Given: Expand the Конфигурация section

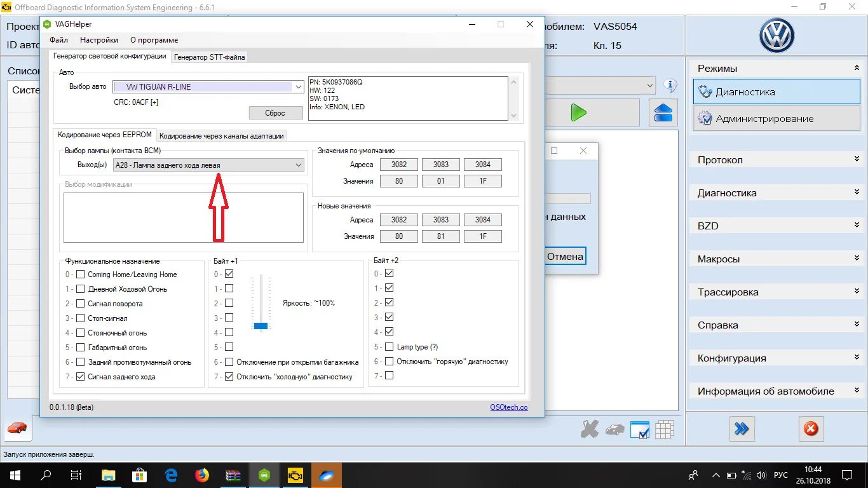Looking at the screenshot, I should 775,358.
